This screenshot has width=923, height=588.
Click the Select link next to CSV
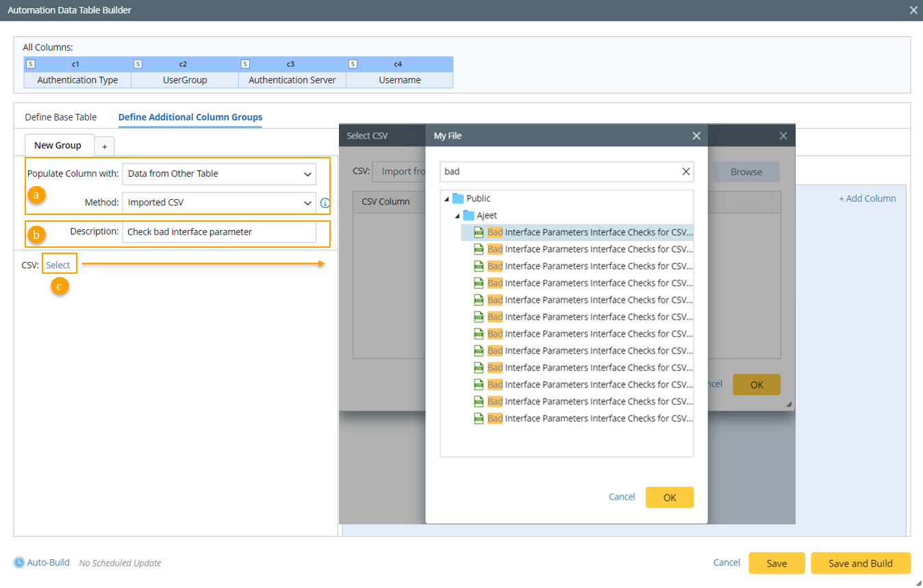point(58,265)
